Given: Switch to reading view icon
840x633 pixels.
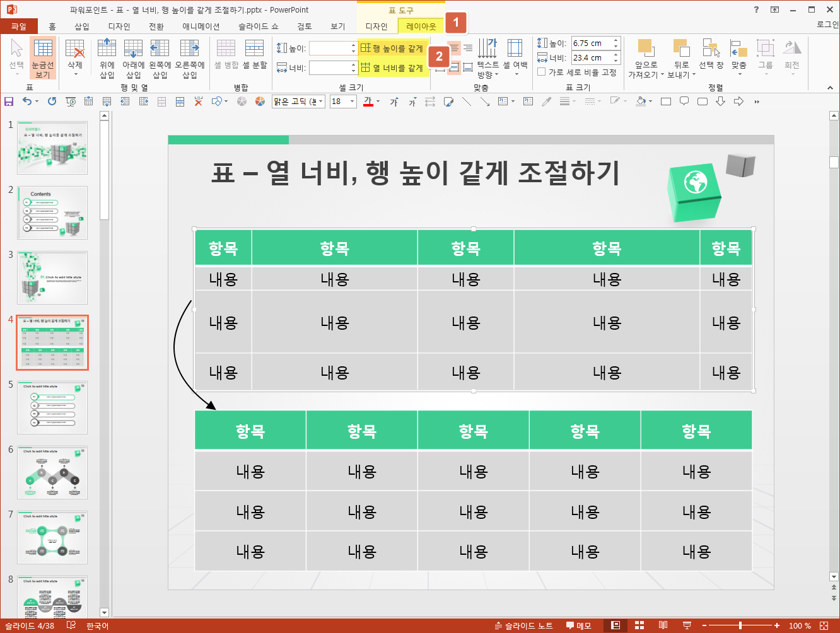Looking at the screenshot, I should click(663, 625).
